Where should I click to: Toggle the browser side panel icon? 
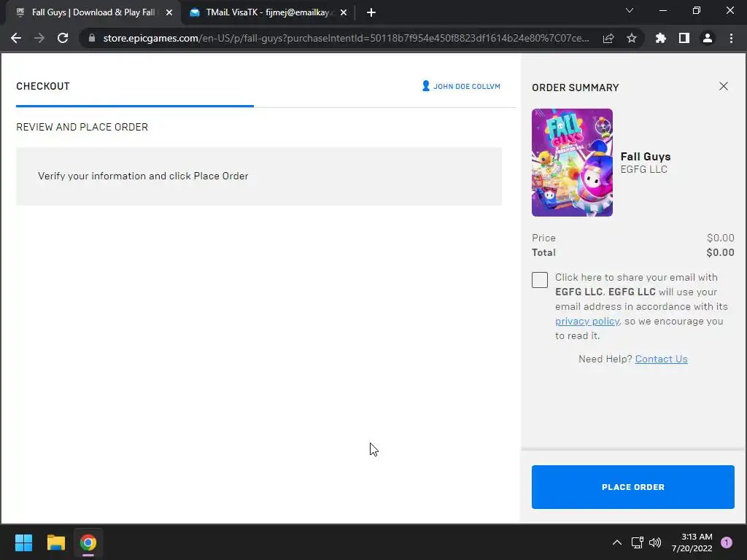(x=684, y=38)
